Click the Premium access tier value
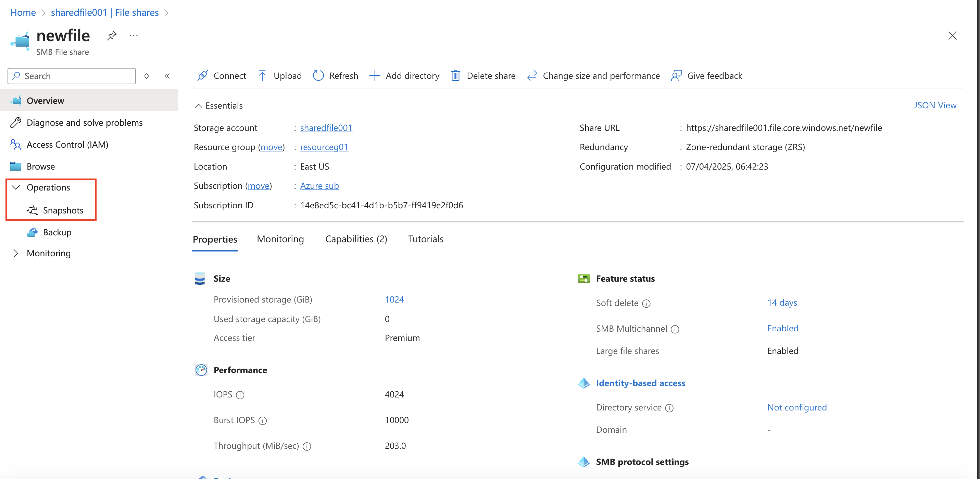 pyautogui.click(x=402, y=338)
